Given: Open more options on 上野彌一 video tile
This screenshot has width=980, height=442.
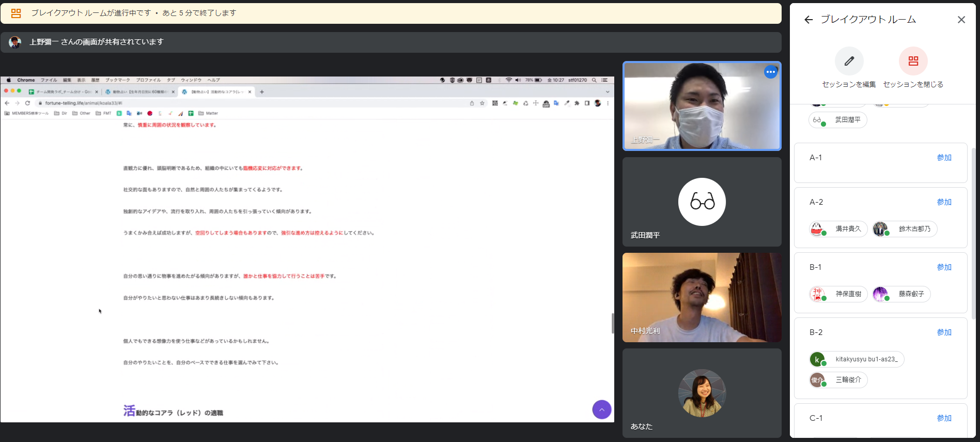Looking at the screenshot, I should coord(770,72).
